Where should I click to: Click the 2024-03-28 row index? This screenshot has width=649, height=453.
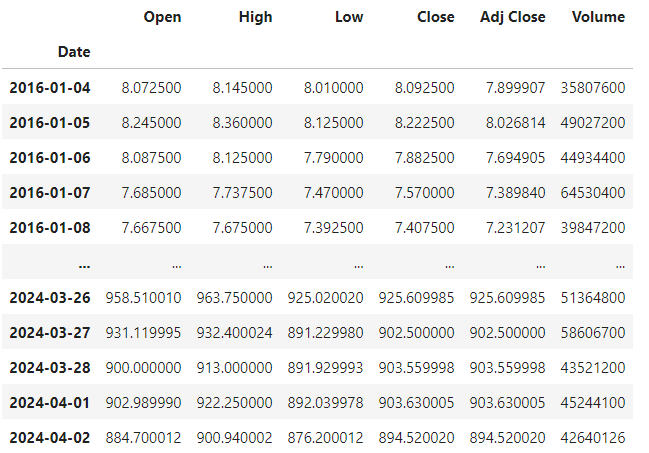(x=50, y=368)
